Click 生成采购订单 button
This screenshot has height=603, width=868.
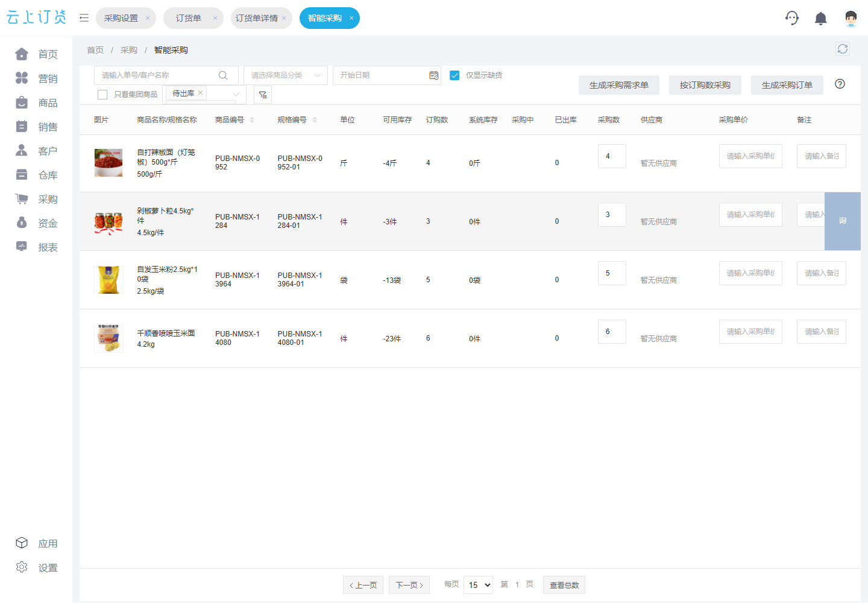787,85
